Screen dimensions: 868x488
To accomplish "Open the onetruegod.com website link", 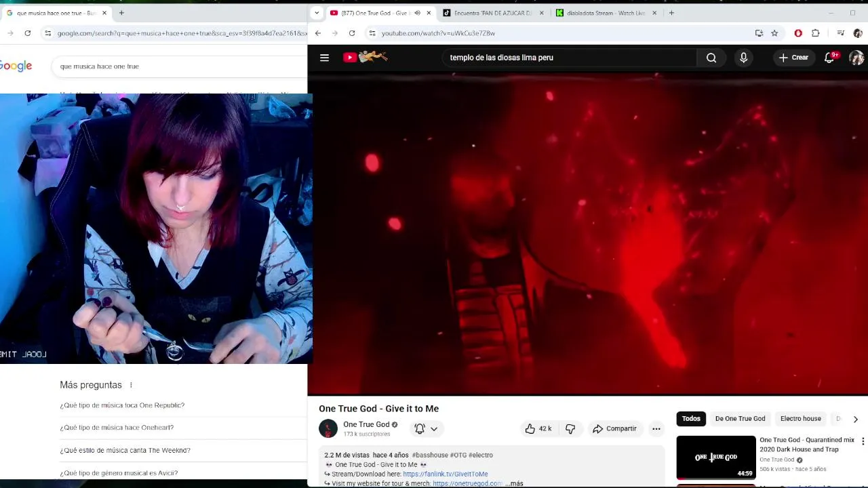I will [x=467, y=483].
